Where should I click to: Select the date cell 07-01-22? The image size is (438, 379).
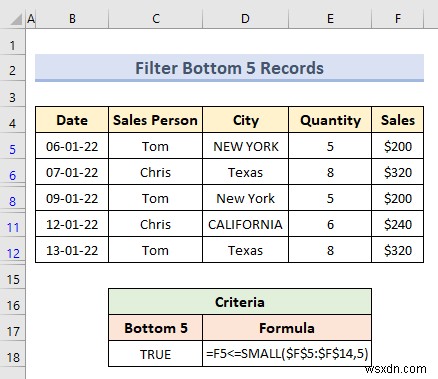[x=72, y=172]
